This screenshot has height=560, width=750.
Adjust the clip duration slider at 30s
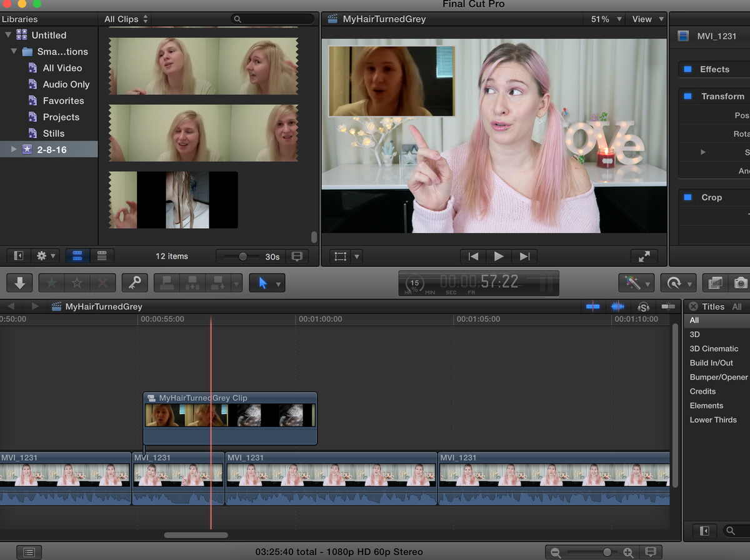[x=242, y=256]
